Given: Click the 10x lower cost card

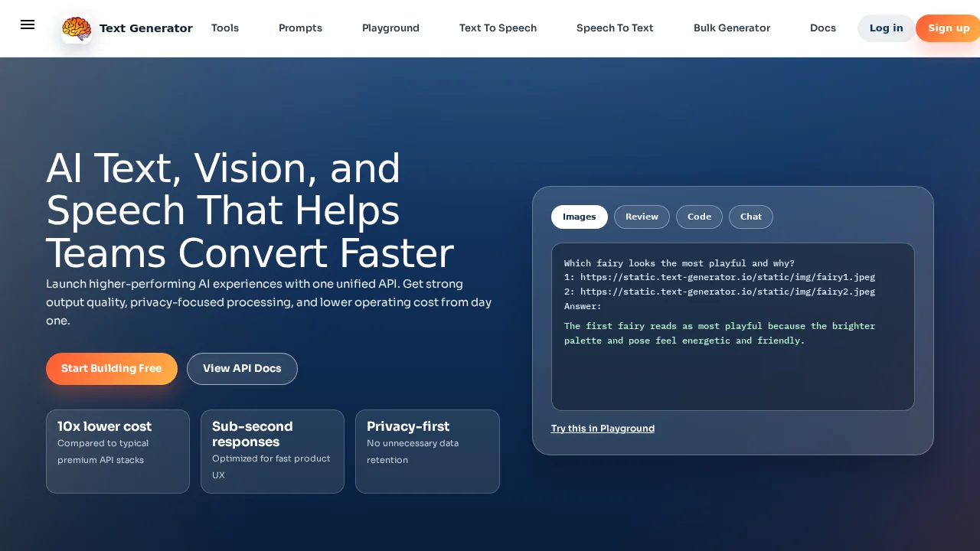Looking at the screenshot, I should [118, 452].
